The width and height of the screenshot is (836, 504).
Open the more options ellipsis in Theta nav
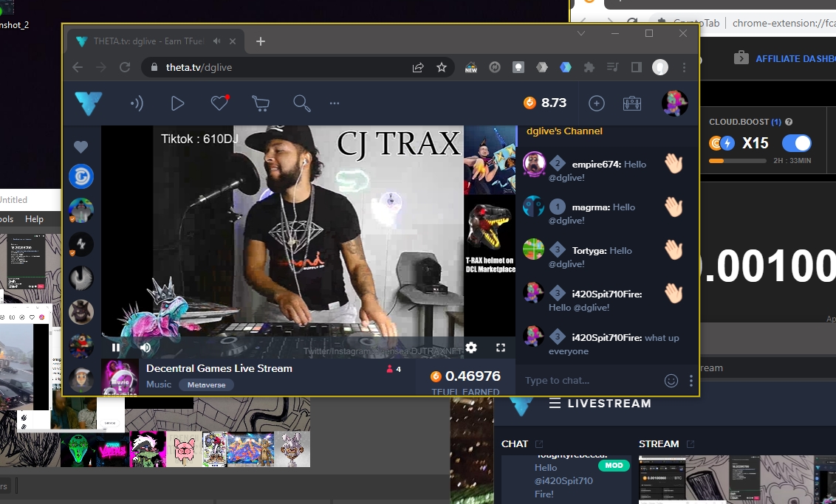[x=335, y=103]
